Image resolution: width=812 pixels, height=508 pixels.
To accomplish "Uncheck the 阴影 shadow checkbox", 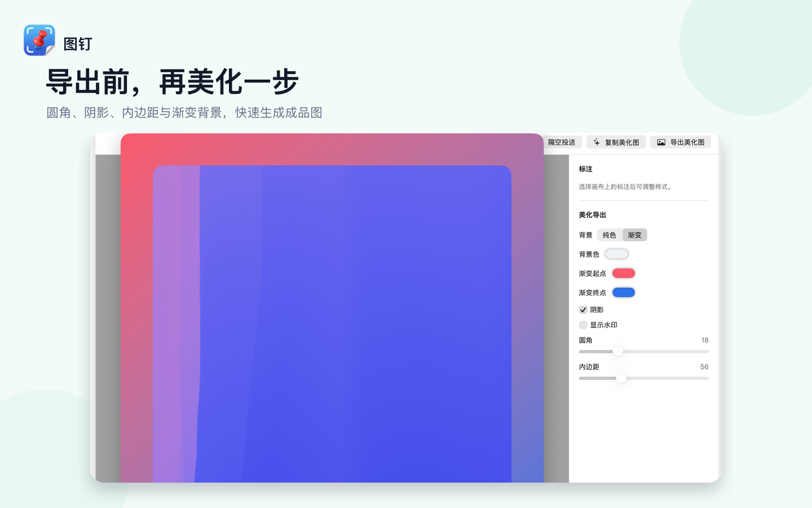I will [583, 310].
